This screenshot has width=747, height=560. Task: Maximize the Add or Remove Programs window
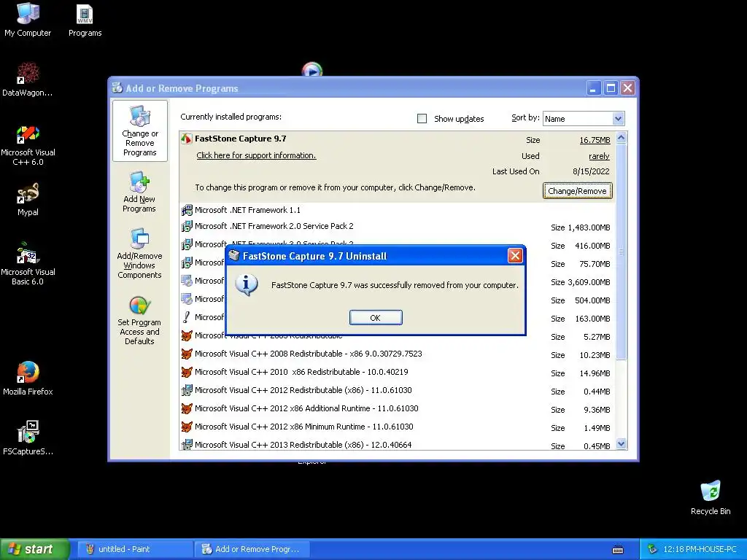tap(611, 88)
